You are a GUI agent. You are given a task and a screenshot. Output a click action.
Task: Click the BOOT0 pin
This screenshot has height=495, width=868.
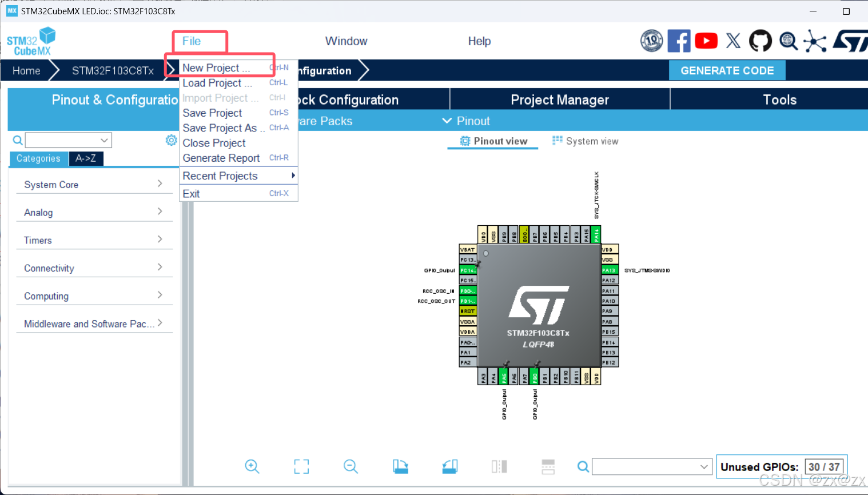click(524, 234)
